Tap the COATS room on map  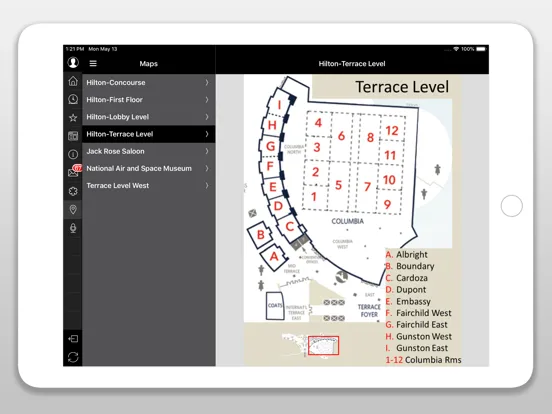click(x=275, y=306)
